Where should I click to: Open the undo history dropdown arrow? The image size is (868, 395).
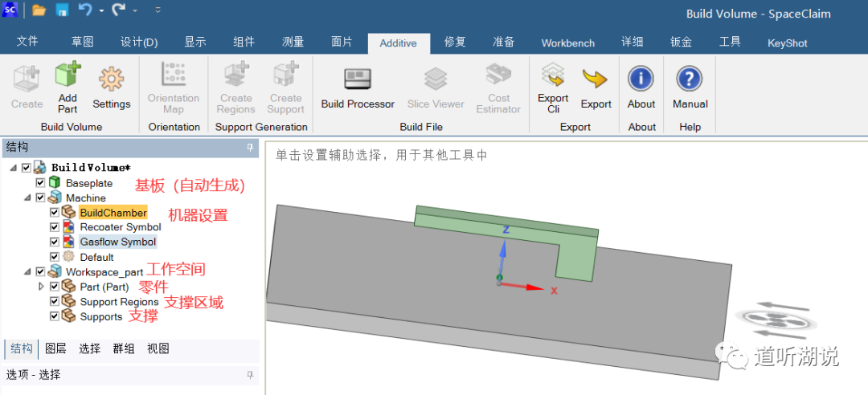tap(101, 10)
